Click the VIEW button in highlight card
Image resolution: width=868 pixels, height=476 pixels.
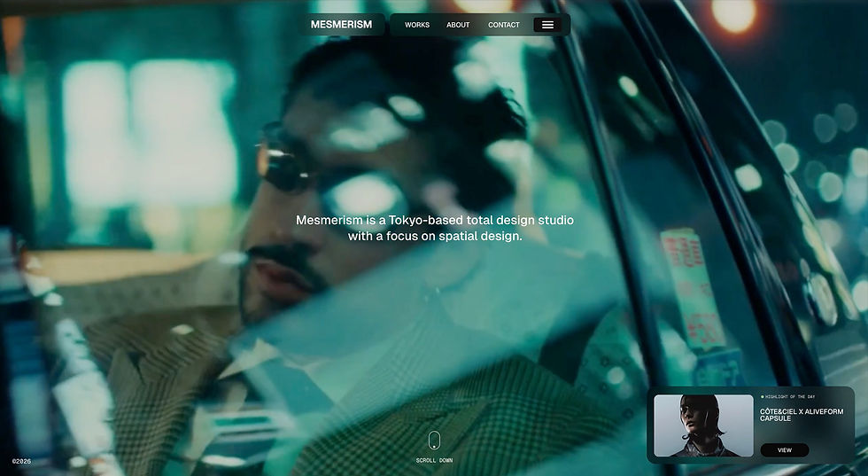point(785,450)
